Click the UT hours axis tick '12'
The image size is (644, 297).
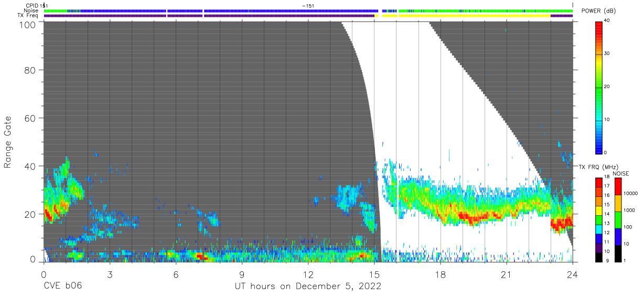[x=308, y=274]
